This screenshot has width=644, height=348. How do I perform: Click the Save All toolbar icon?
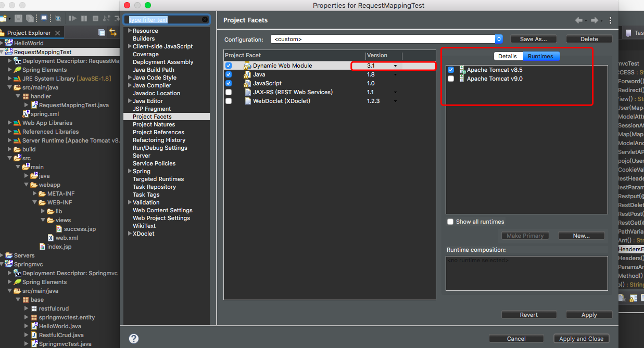point(30,18)
